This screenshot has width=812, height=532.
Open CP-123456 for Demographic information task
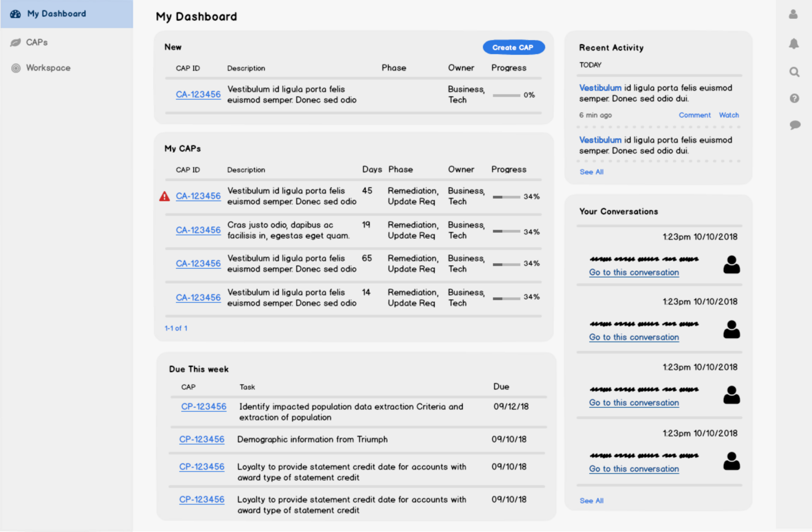coord(201,439)
